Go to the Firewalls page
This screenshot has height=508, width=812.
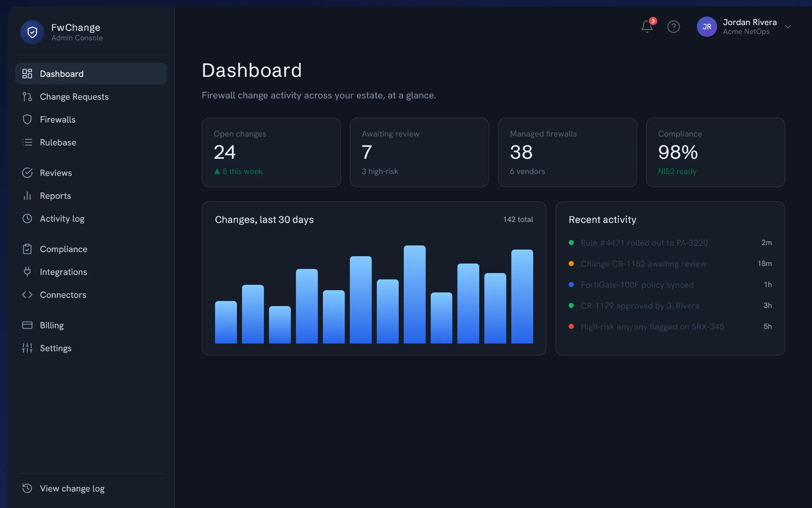pos(91,119)
